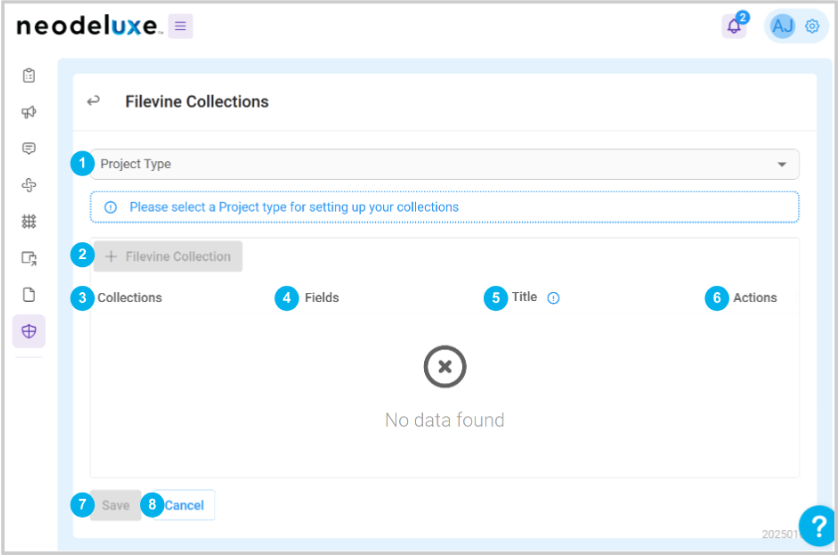Go back using the return arrow
The height and width of the screenshot is (558, 840).
[x=93, y=101]
